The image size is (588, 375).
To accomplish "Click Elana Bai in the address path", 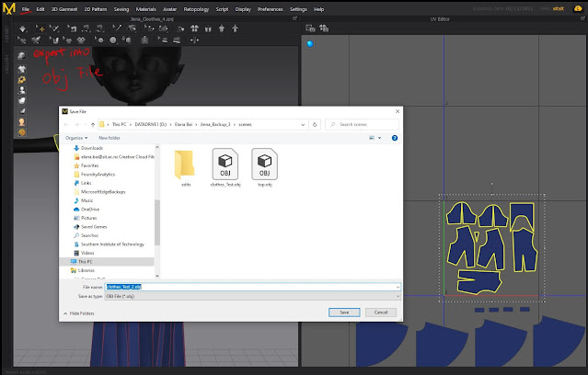I will click(x=183, y=124).
